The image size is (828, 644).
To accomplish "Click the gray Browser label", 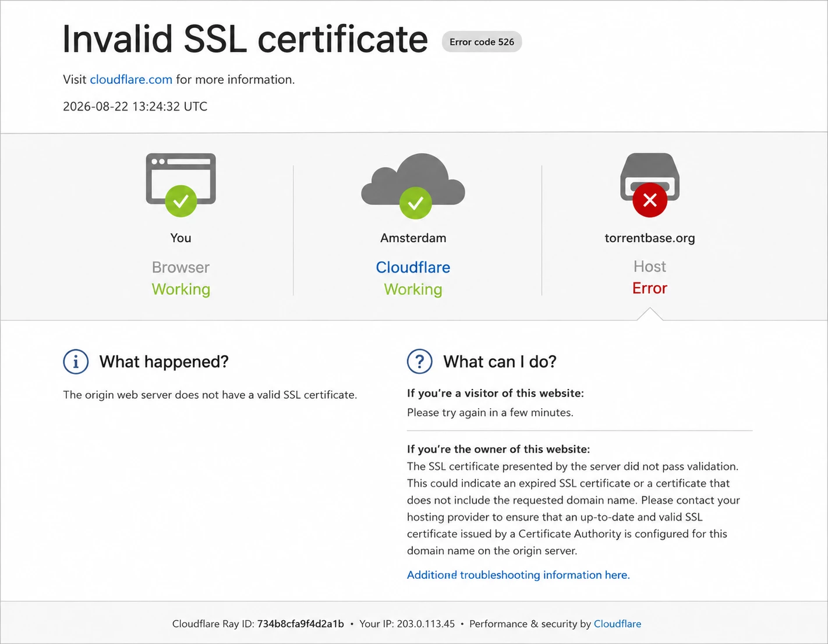I will 181,267.
